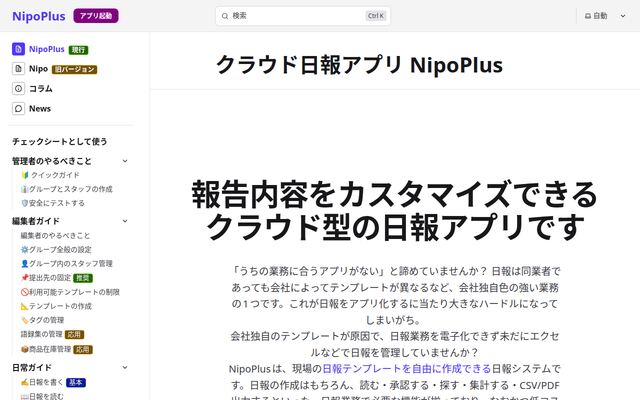Click the chevron of theme selector
This screenshot has width=640, height=400.
coord(623,16)
